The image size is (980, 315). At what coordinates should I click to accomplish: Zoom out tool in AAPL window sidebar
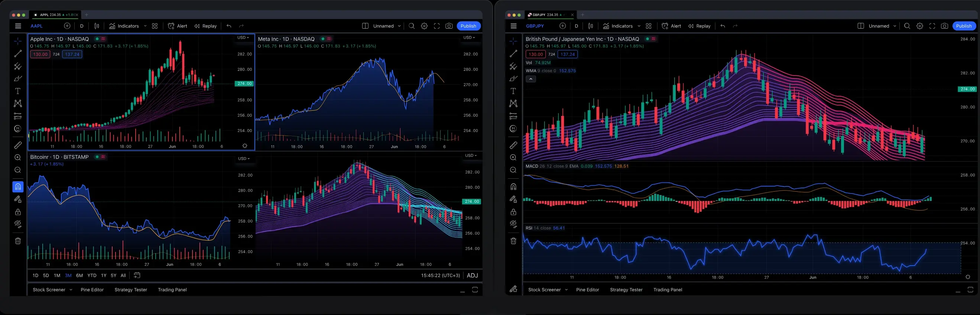click(17, 170)
